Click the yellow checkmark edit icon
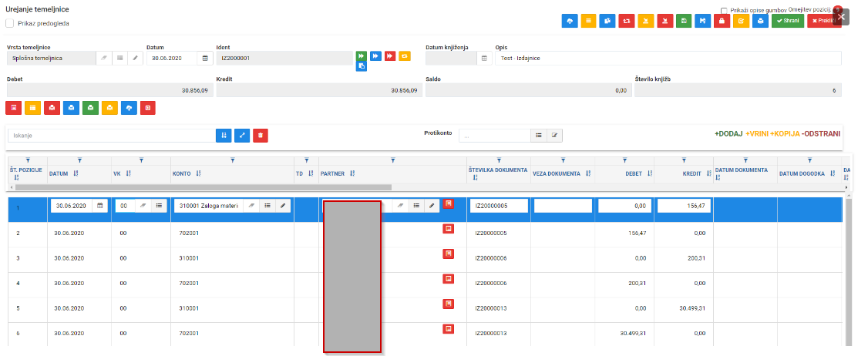 pos(742,21)
